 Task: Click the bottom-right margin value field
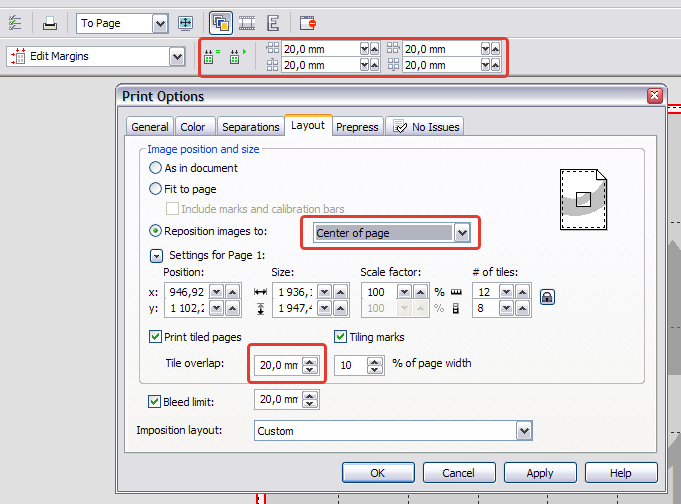442,65
